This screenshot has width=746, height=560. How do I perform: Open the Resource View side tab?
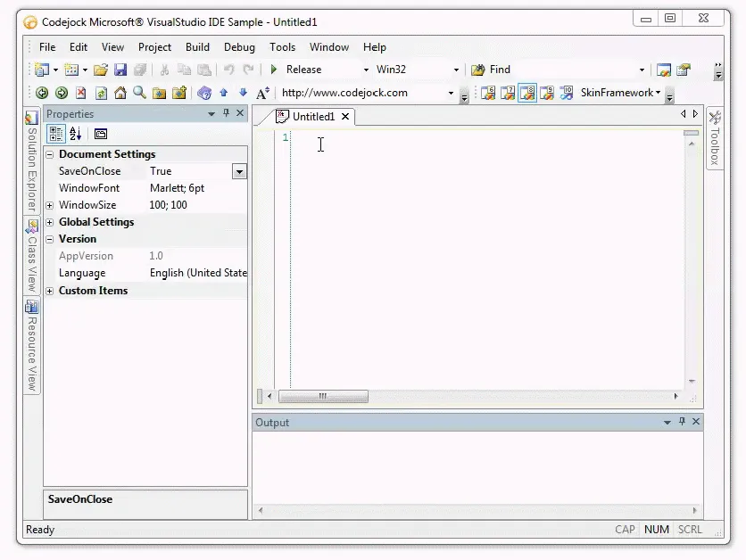(x=32, y=346)
